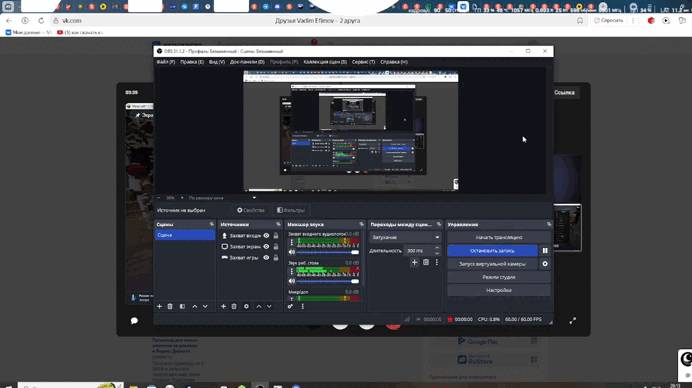Open the chat icon in the VK call
This screenshot has height=388, width=692.
point(134,321)
